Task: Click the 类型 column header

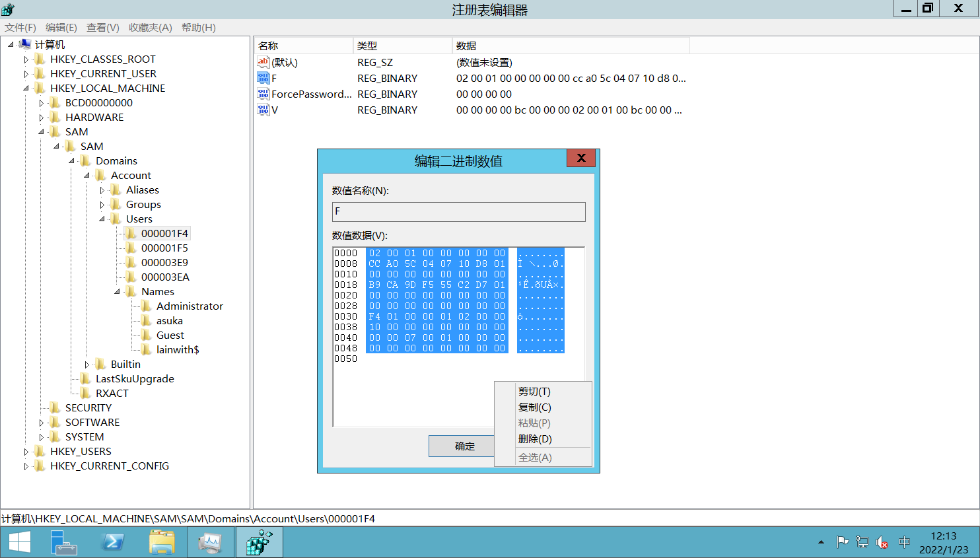Action: click(402, 46)
